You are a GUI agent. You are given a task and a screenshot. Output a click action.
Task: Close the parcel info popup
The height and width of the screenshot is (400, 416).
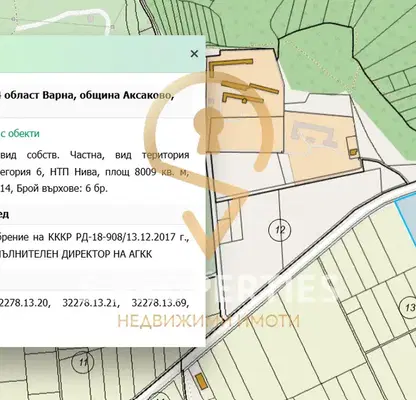[x=194, y=54]
